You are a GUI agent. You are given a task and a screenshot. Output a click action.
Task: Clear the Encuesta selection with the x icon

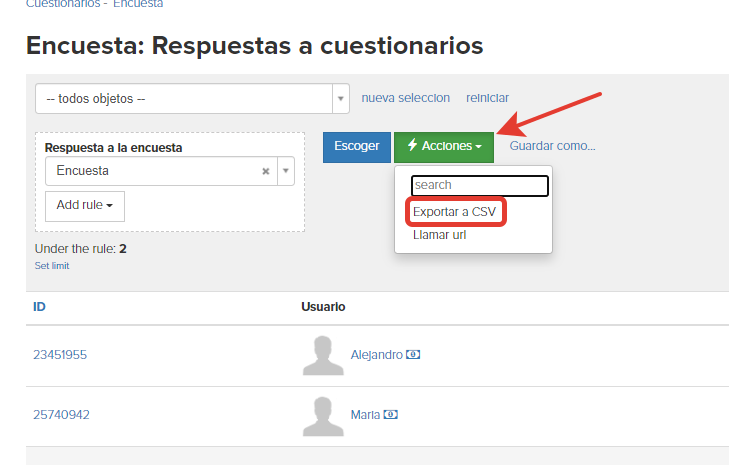coord(265,171)
